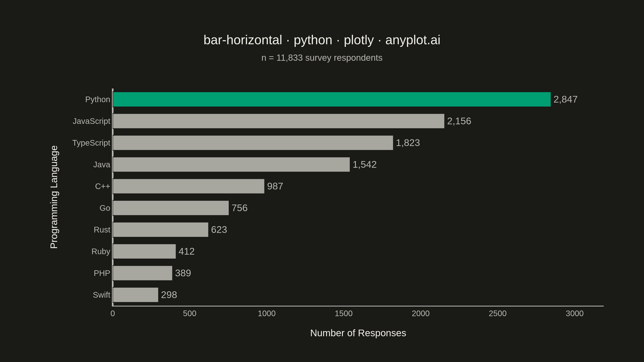Screen dimensions: 644x362
Task: Click the 2,847 value label
Action: point(566,99)
